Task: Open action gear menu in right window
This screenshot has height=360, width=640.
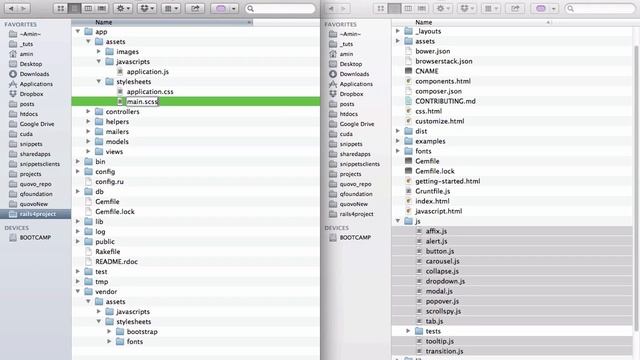Action: pyautogui.click(x=442, y=8)
